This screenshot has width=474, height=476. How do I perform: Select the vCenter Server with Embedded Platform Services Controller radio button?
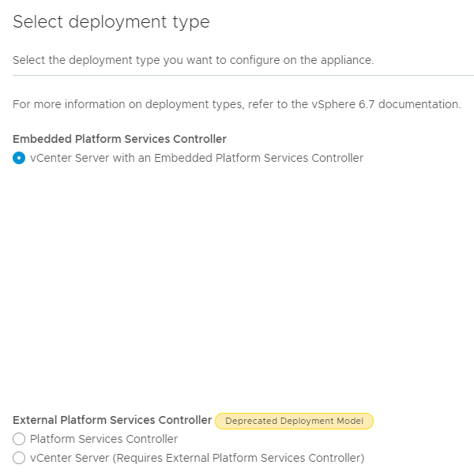click(x=19, y=158)
